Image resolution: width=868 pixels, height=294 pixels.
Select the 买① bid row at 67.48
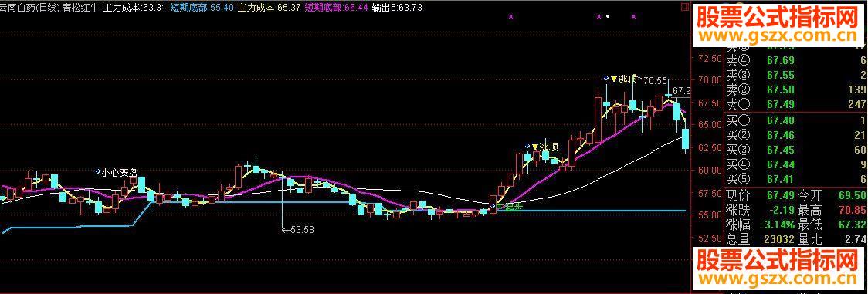(x=796, y=120)
